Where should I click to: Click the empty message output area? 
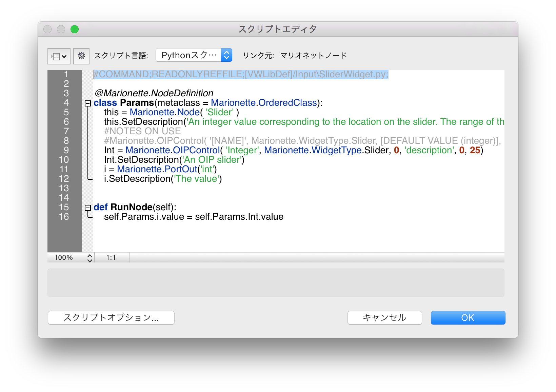276,283
